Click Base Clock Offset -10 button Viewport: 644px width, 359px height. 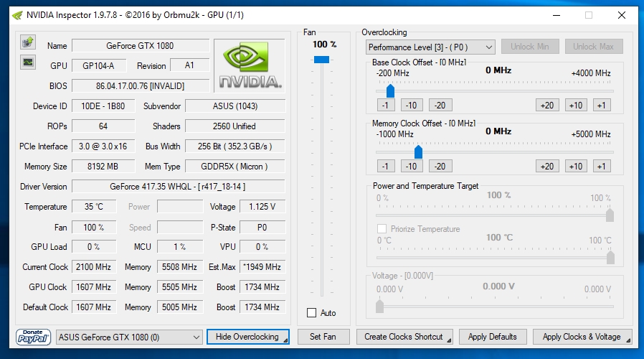point(412,106)
